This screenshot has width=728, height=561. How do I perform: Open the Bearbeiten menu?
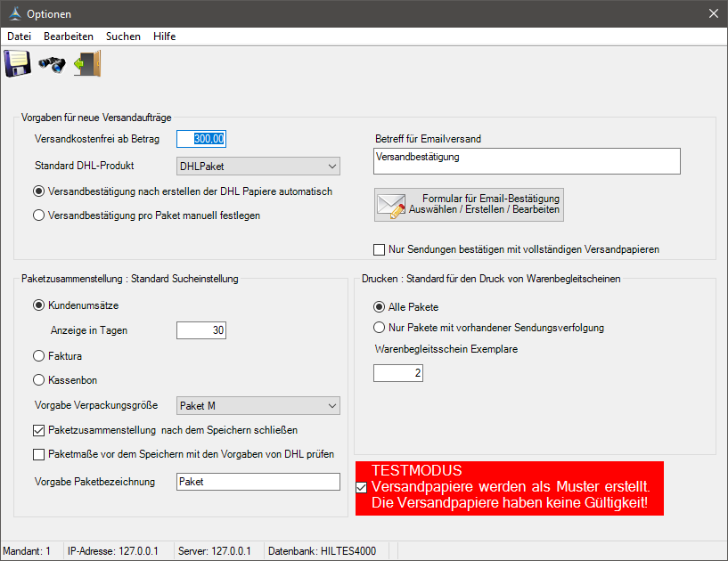(69, 37)
